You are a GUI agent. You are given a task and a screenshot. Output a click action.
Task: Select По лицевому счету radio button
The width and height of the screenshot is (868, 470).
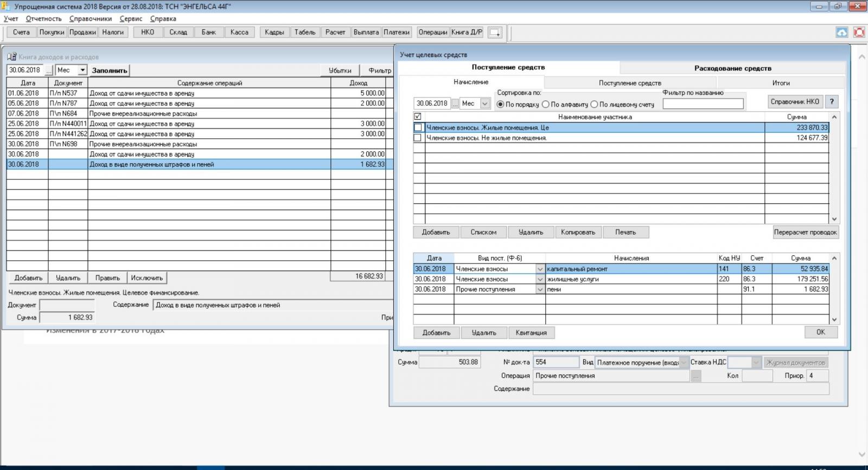tap(594, 104)
